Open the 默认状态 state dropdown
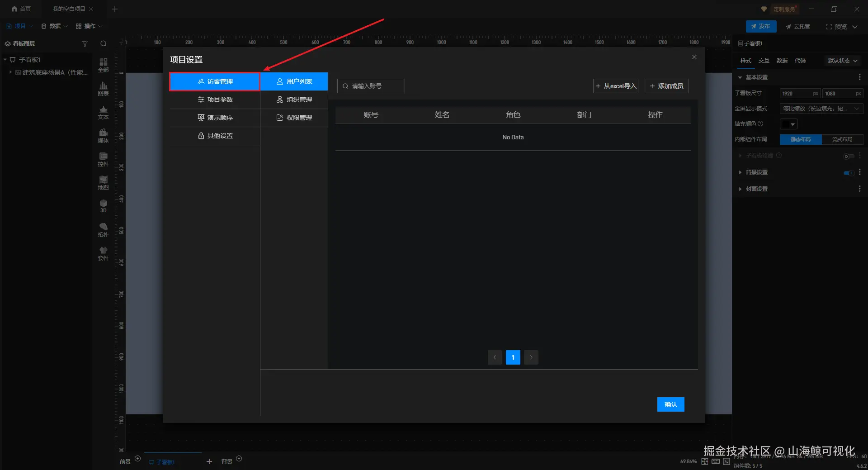 tap(843, 61)
